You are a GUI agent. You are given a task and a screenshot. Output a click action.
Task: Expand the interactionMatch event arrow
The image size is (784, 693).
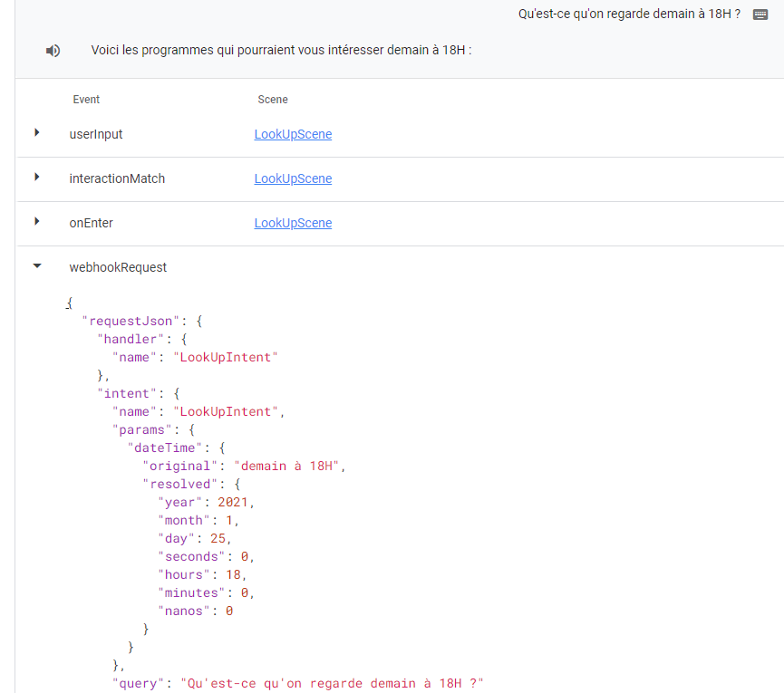point(37,178)
